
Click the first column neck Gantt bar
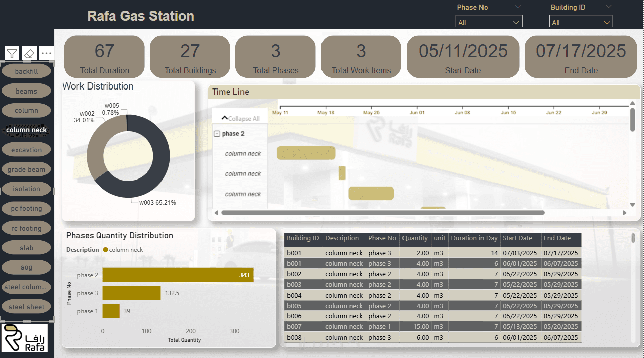point(306,153)
